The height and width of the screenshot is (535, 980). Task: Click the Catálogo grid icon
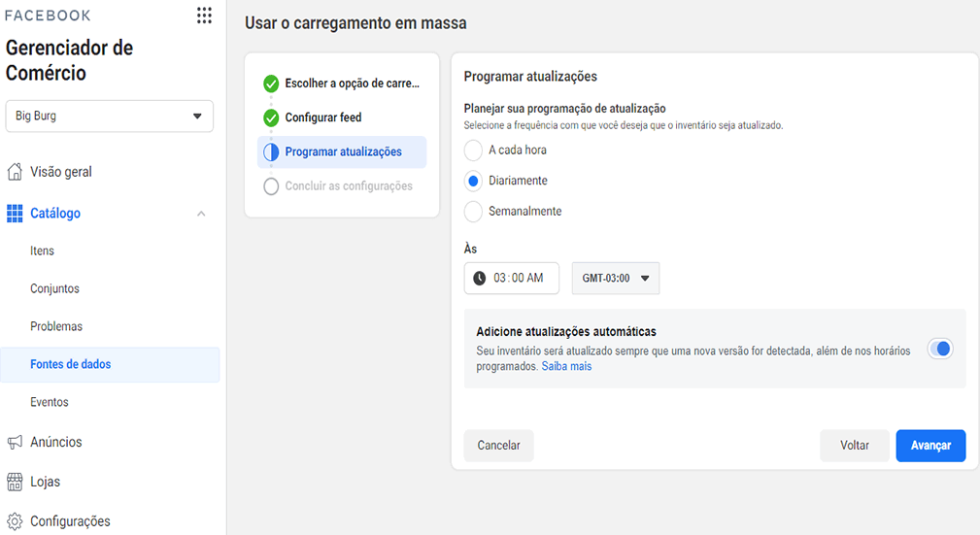click(x=15, y=213)
